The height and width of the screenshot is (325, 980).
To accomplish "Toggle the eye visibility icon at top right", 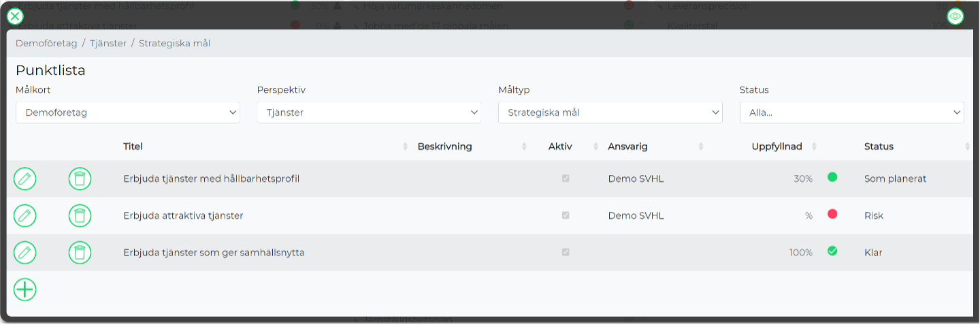I will 955,16.
